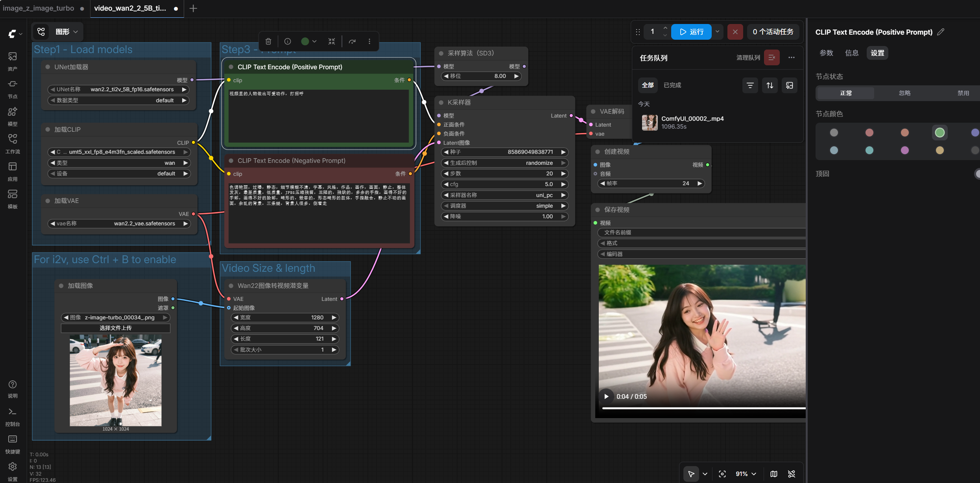This screenshot has width=980, height=483.
Task: Open dropdown arrow beside 运行 button
Action: point(718,32)
